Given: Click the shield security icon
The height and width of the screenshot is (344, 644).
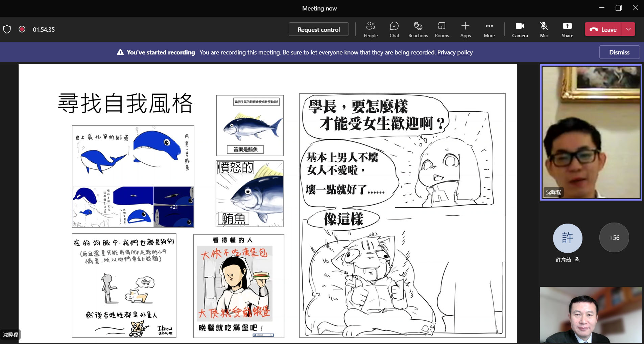Looking at the screenshot, I should coord(7,29).
